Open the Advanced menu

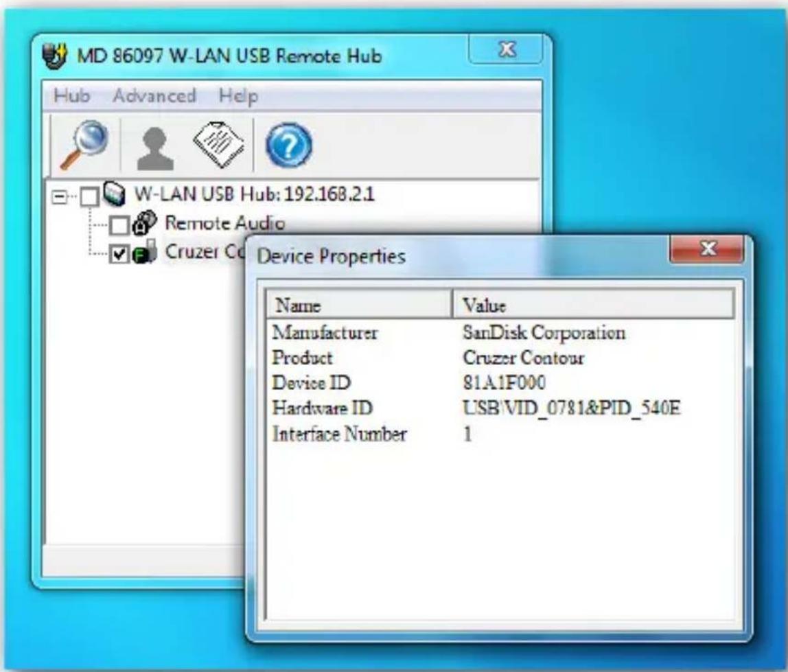[x=154, y=95]
